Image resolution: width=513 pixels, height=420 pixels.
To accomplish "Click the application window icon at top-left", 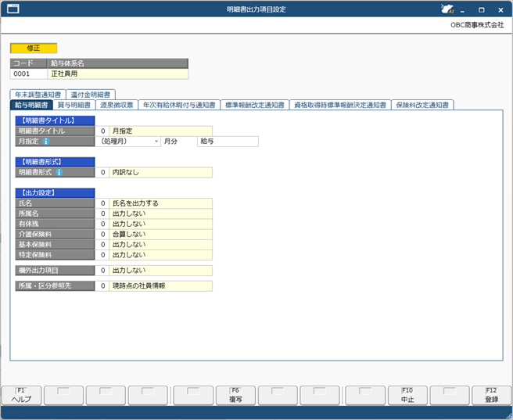I will pyautogui.click(x=13, y=9).
